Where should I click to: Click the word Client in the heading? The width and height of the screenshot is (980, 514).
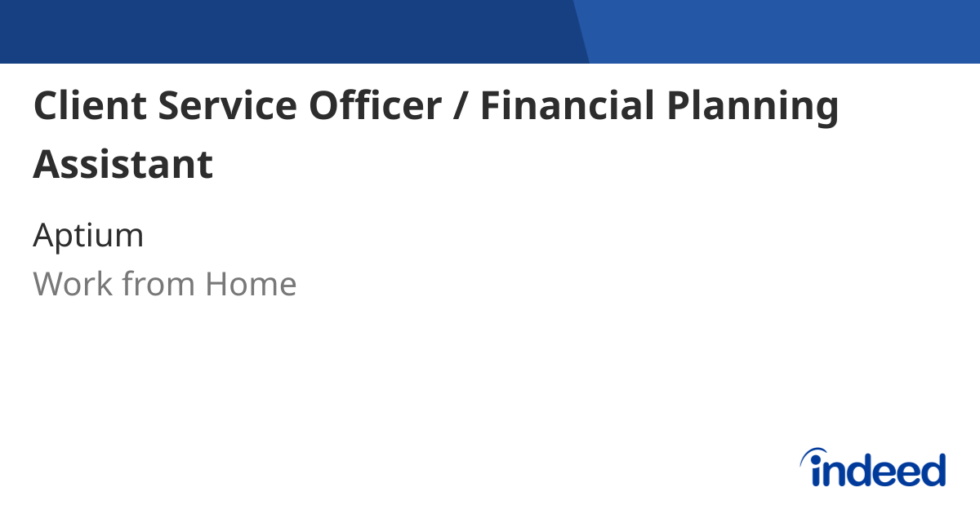coord(89,106)
